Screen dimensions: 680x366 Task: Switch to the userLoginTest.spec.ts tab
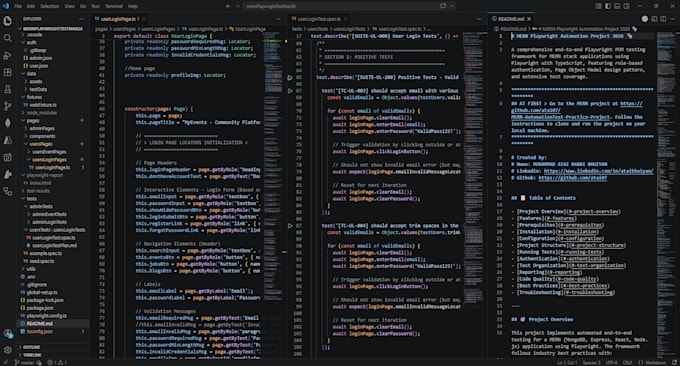[319, 19]
